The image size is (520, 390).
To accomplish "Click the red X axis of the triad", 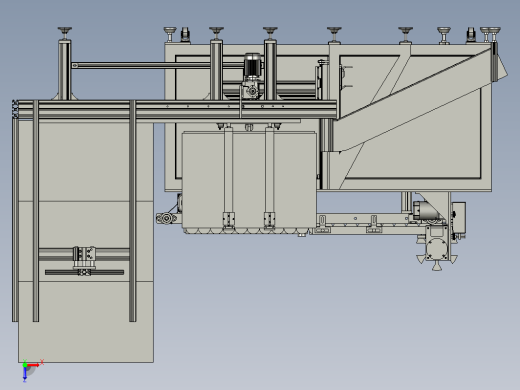I will [34, 365].
